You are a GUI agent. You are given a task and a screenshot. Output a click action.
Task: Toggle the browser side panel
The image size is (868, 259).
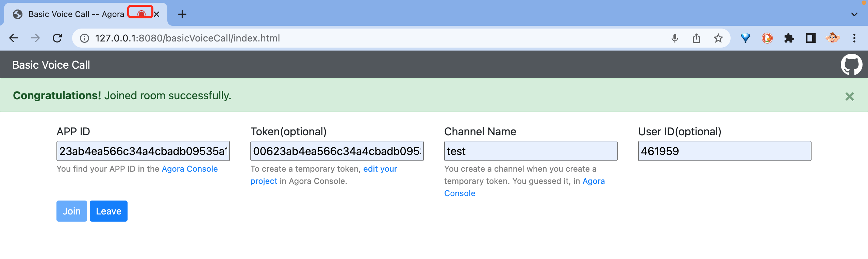click(811, 38)
